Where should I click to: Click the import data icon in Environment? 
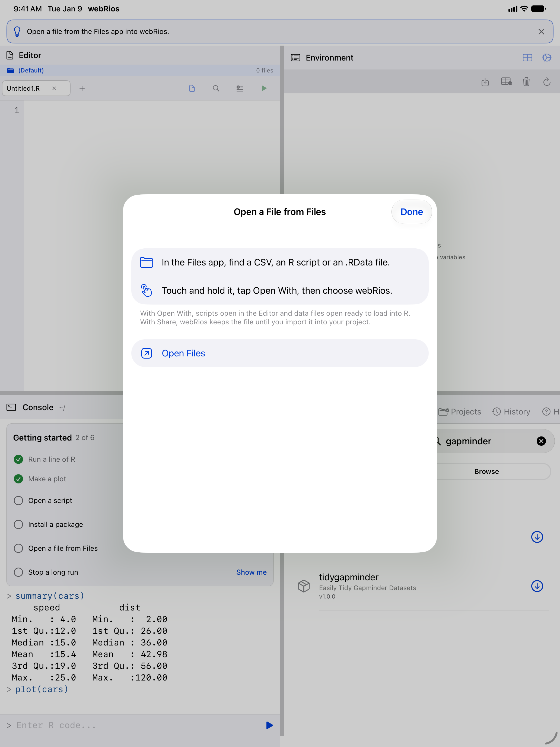click(485, 82)
